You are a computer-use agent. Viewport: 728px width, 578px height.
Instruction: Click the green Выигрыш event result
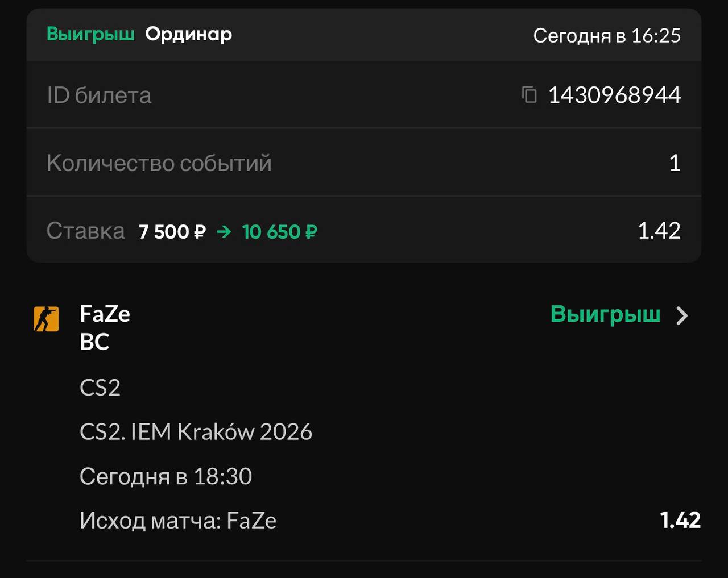pyautogui.click(x=605, y=314)
